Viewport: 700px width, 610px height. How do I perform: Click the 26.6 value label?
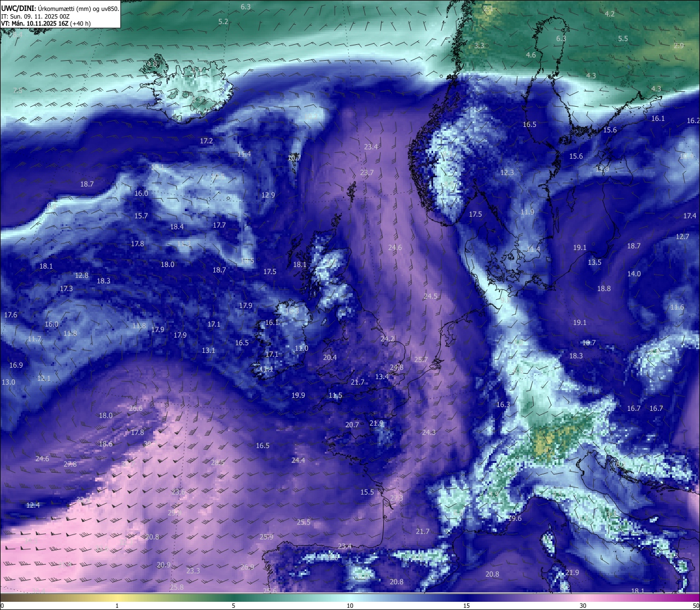tap(136, 408)
